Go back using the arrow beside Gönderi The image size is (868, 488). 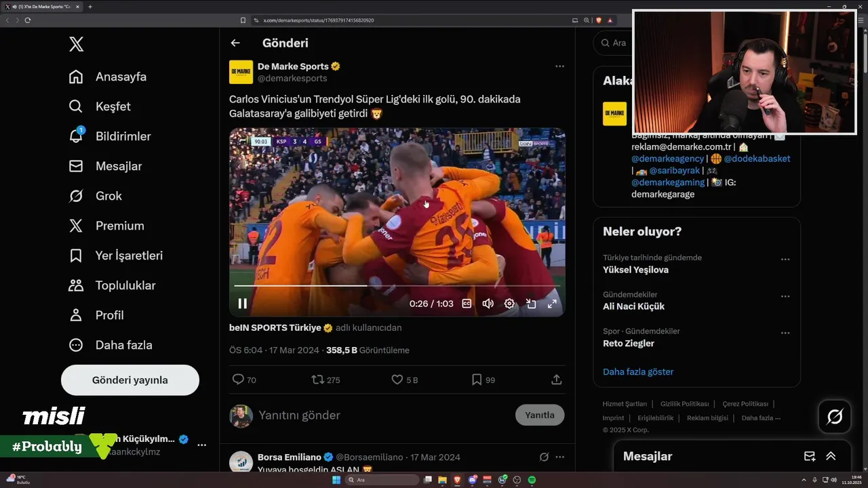[x=235, y=43]
